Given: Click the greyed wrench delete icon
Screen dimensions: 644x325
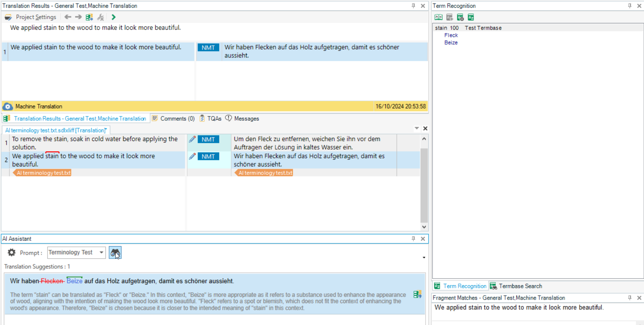Looking at the screenshot, I should click(x=100, y=17).
